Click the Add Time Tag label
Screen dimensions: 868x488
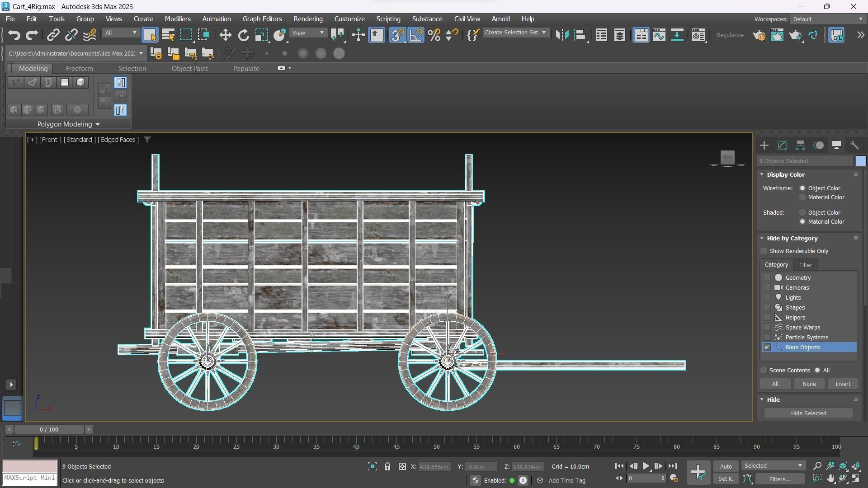566,481
